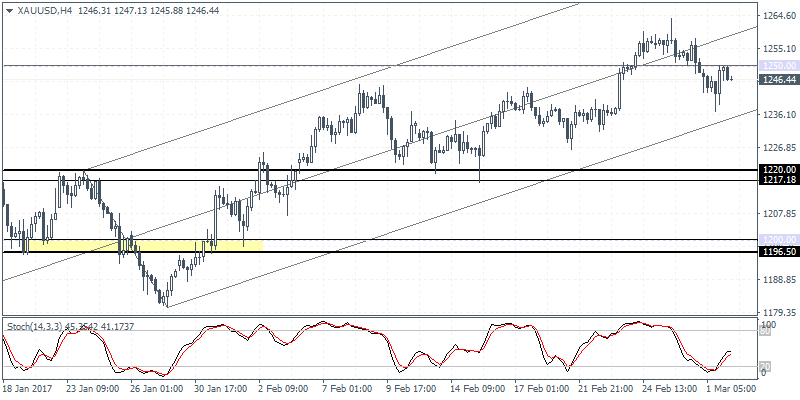Click the 1264.60 price axis value

(x=782, y=16)
